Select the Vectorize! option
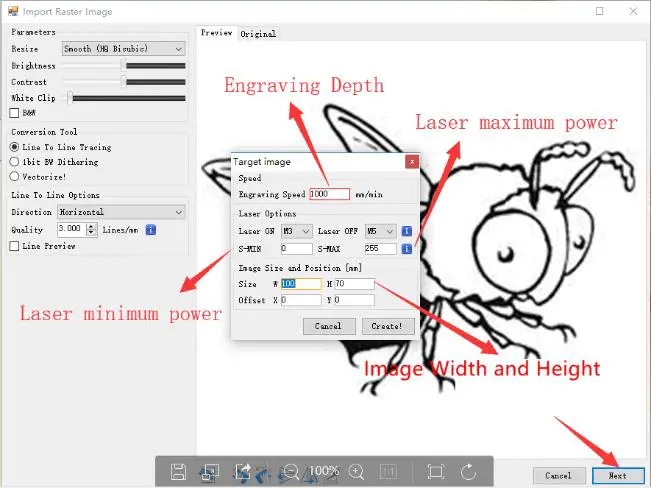651x488 pixels. (x=15, y=177)
